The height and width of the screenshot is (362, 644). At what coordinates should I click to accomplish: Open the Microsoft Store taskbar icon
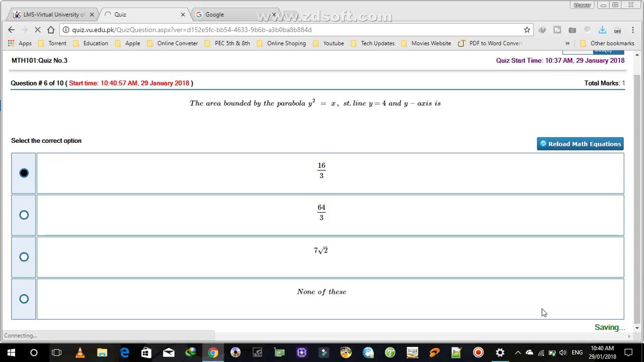pyautogui.click(x=146, y=352)
